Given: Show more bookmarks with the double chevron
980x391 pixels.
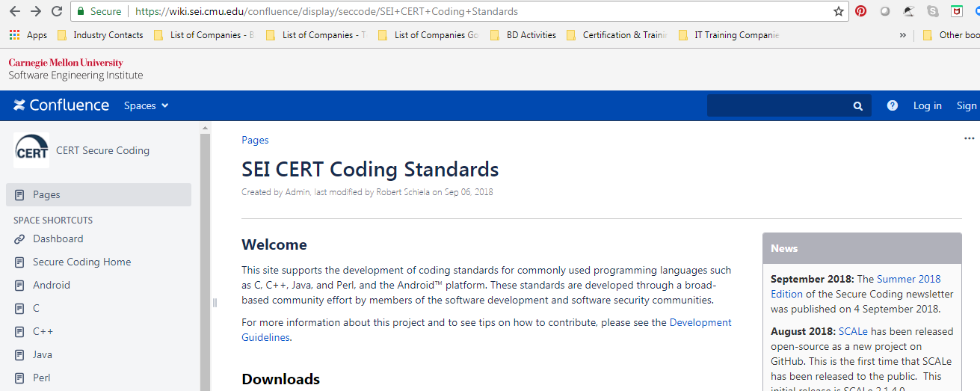Looking at the screenshot, I should (903, 34).
